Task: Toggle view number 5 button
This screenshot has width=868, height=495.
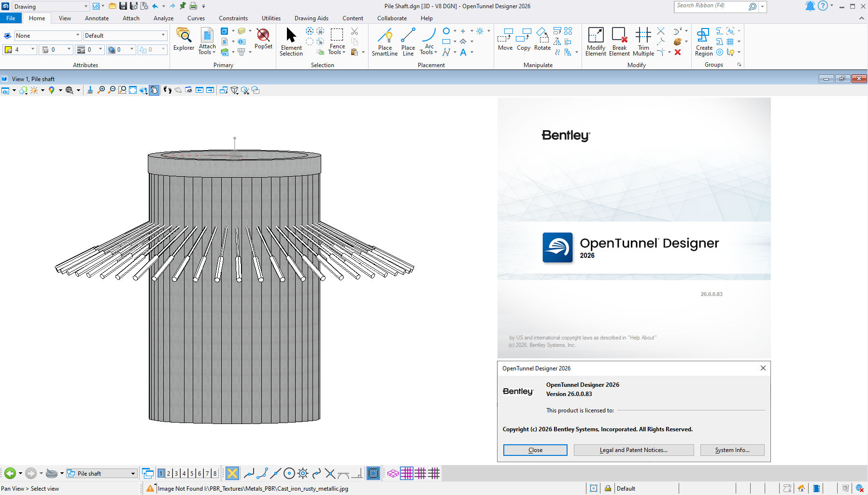Action: click(192, 473)
